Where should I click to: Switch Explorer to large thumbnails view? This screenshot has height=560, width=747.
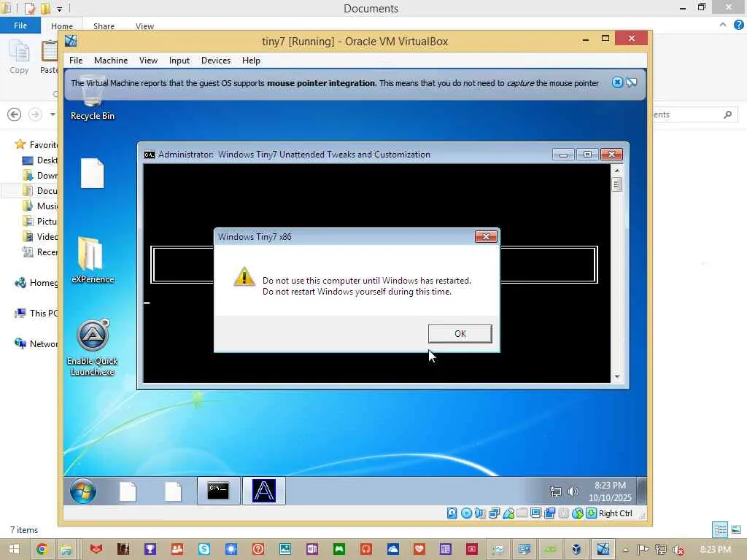click(x=736, y=529)
